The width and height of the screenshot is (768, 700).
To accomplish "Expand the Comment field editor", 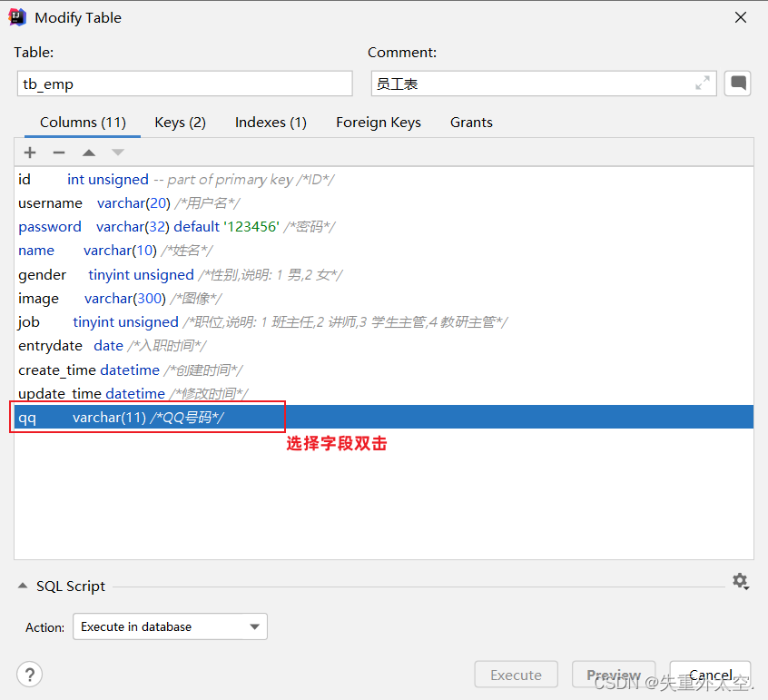I will 703,84.
